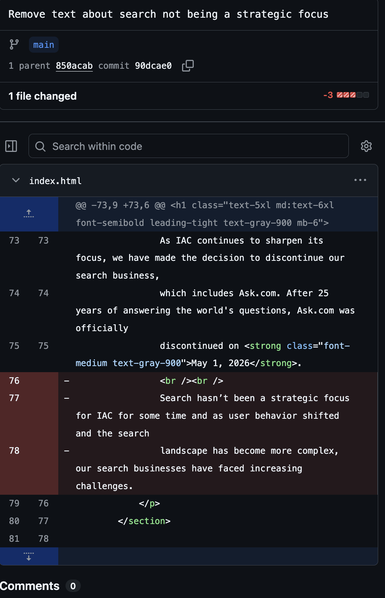Viewport: 385px width, 598px height.
Task: Click the commit hash 90dcae0
Action: 153,66
